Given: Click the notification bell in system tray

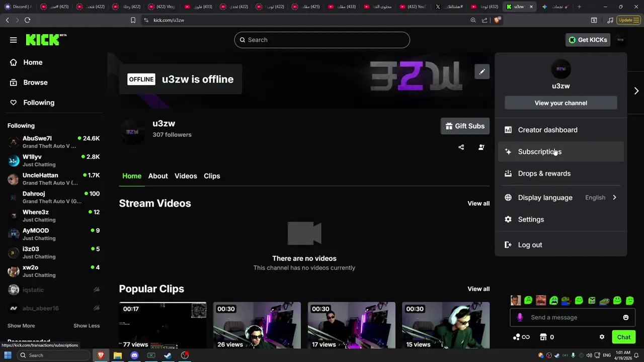Looking at the screenshot, I should tap(636, 355).
